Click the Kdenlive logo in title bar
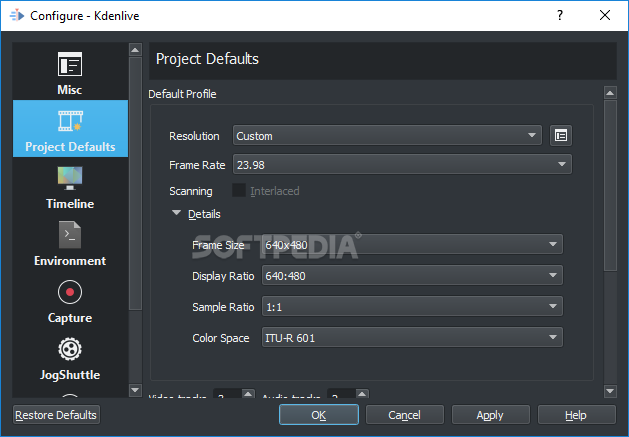 [x=17, y=16]
